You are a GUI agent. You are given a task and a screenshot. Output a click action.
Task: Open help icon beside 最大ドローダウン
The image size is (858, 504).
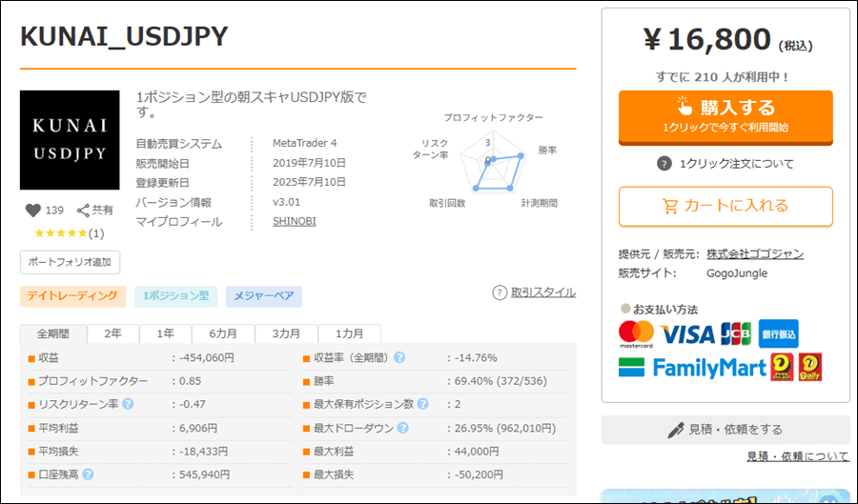(402, 428)
